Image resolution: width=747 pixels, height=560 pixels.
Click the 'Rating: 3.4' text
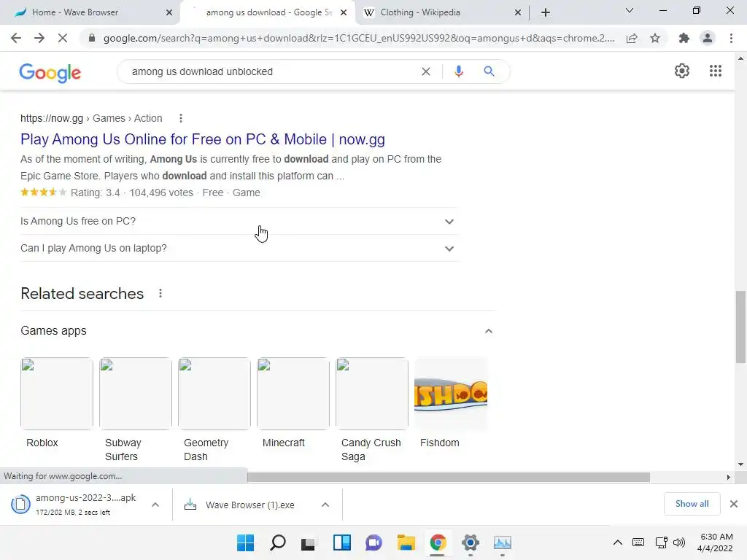point(96,192)
